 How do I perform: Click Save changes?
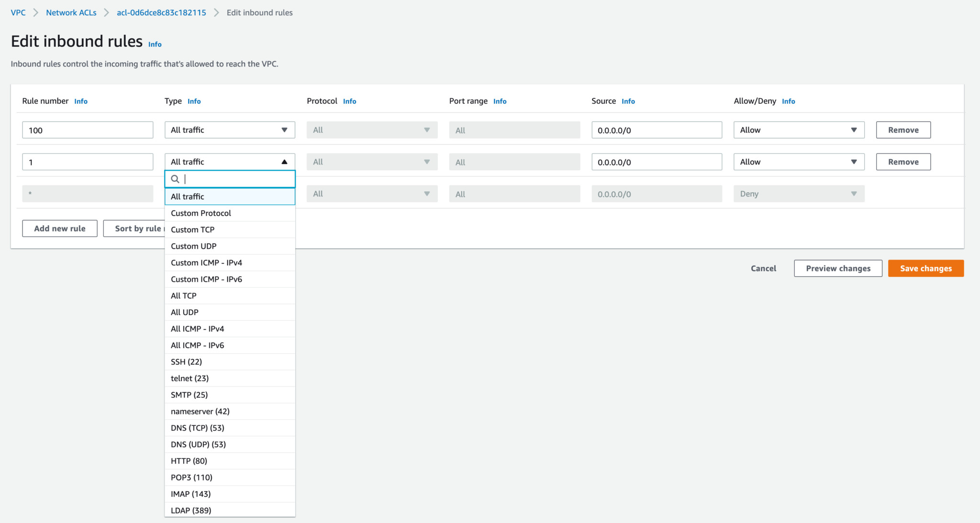[x=925, y=268]
